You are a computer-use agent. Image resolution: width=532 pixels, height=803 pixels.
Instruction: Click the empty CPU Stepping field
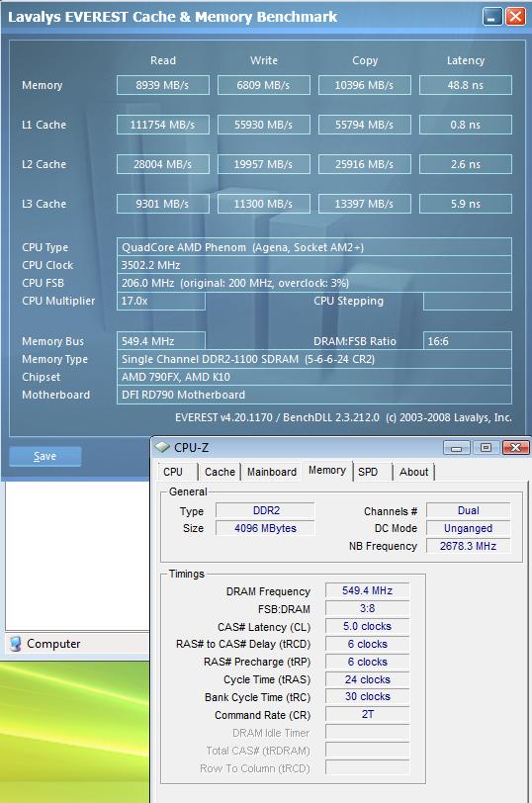(x=468, y=301)
